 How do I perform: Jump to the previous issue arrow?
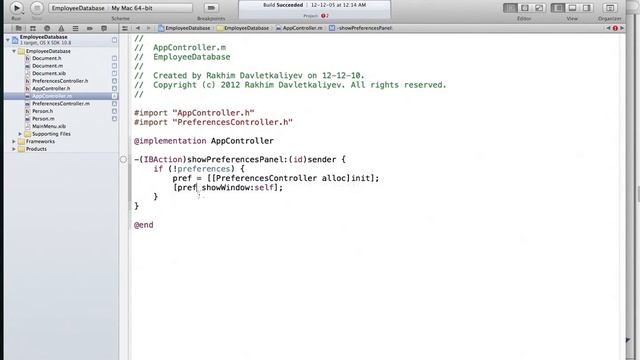[608, 28]
